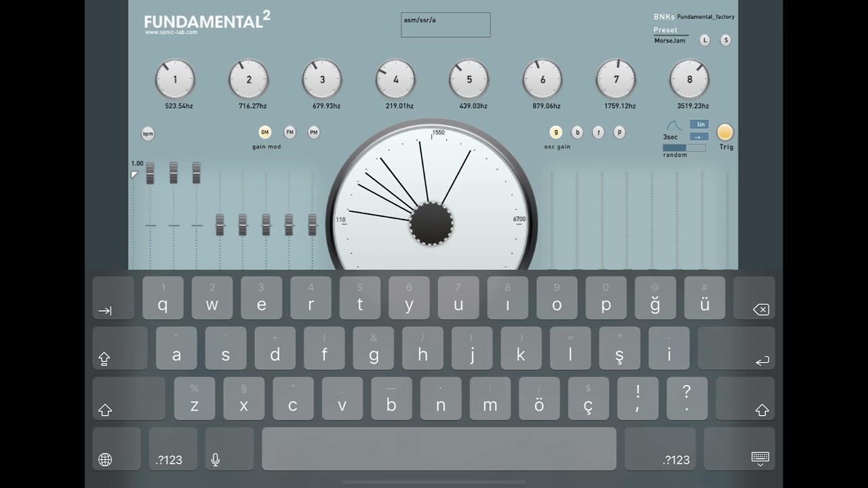Select osc gain 'g' button
Viewport: 868px width, 488px height.
(x=556, y=132)
